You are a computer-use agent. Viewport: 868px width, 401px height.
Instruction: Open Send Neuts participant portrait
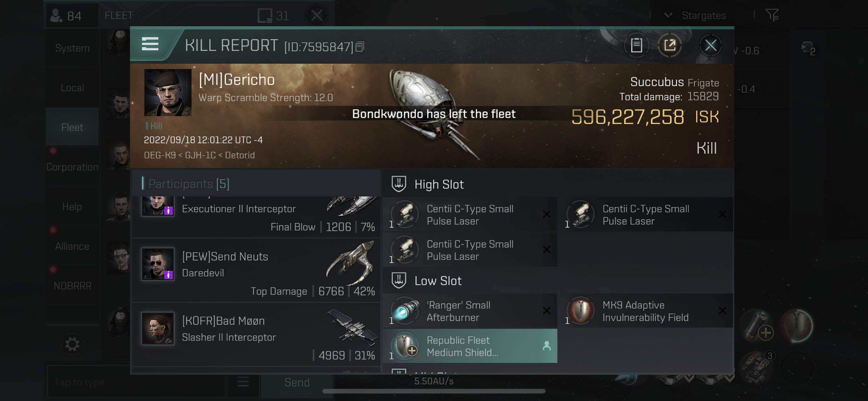coord(158,264)
